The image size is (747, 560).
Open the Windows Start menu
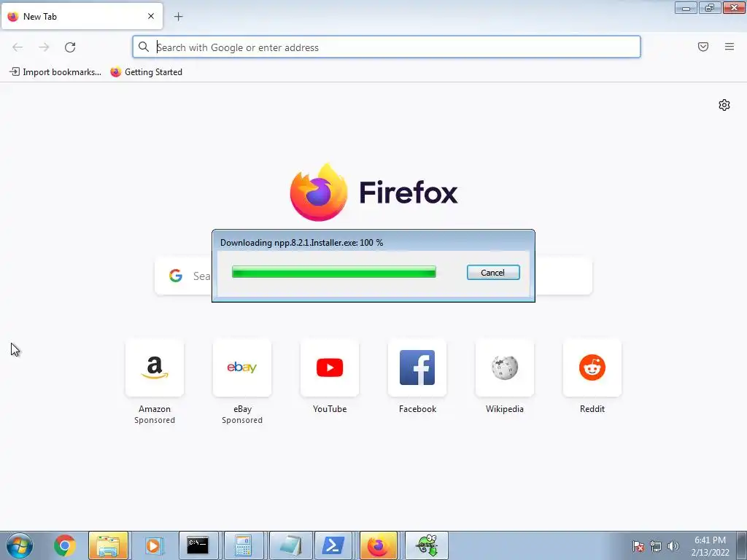point(20,545)
